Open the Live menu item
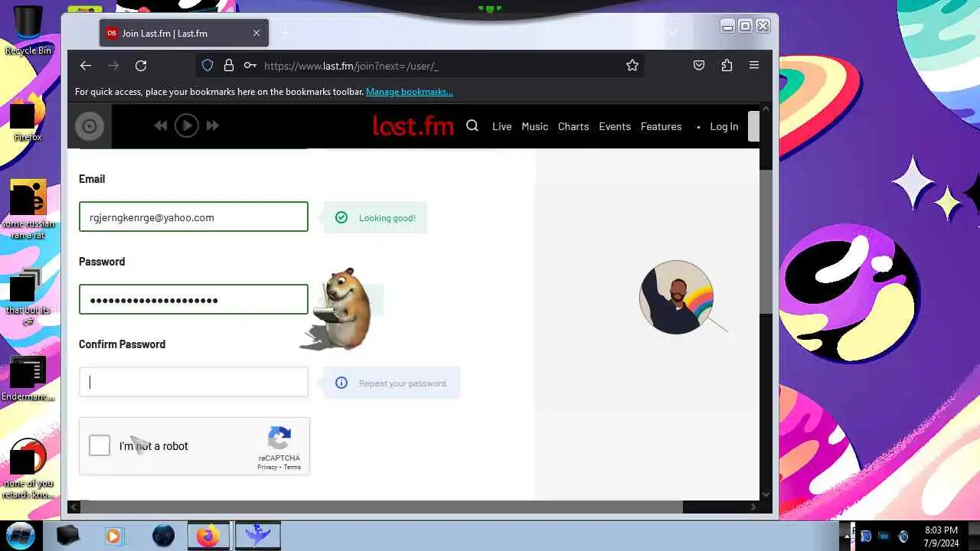 pos(501,127)
